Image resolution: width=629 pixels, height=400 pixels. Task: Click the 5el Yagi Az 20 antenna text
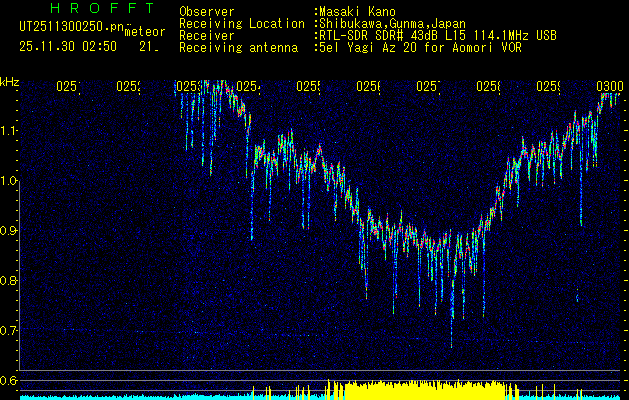coord(420,48)
